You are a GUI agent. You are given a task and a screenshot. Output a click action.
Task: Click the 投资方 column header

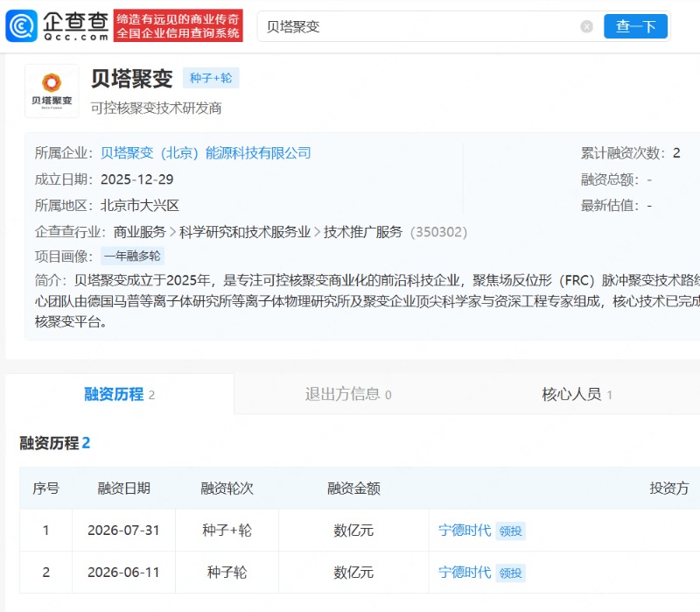(669, 489)
